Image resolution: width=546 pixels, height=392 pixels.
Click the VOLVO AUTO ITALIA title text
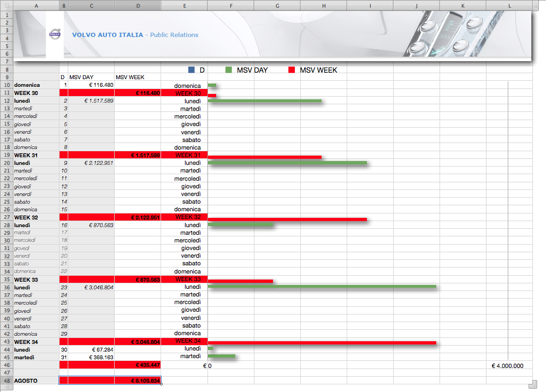pyautogui.click(x=108, y=35)
